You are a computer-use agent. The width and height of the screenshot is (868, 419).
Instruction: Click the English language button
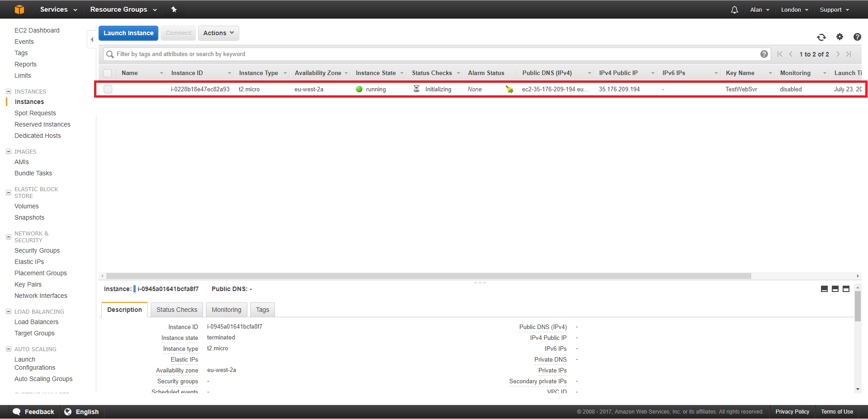[x=82, y=412]
